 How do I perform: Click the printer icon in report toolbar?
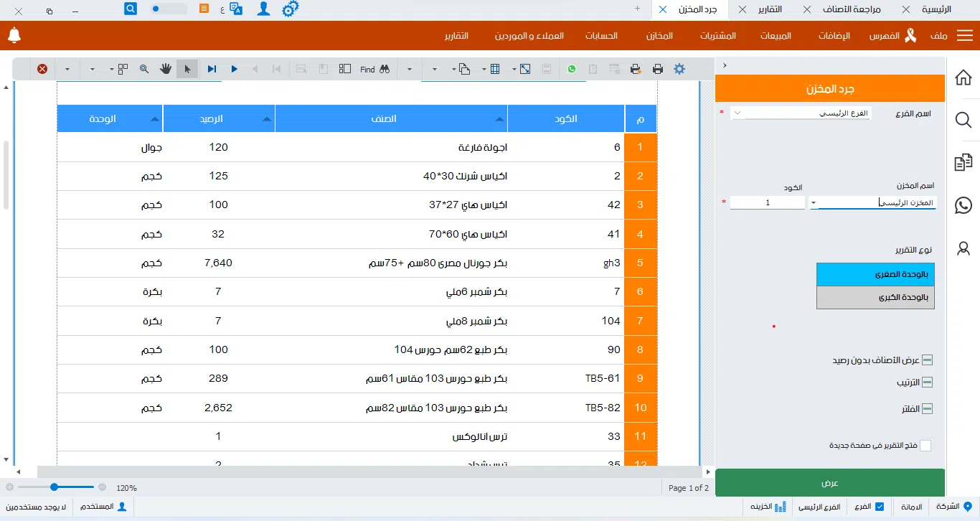tap(658, 69)
